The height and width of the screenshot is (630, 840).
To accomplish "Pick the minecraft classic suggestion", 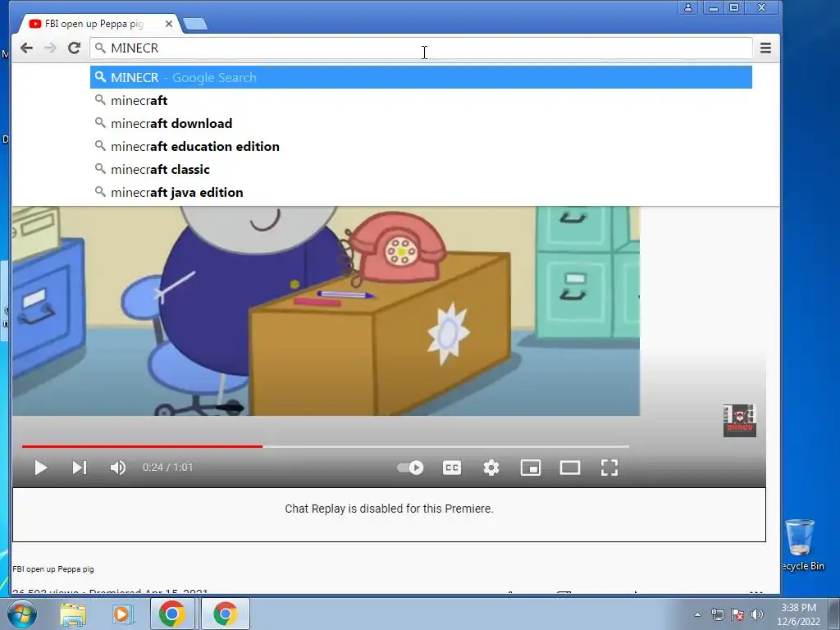I will 421,169.
